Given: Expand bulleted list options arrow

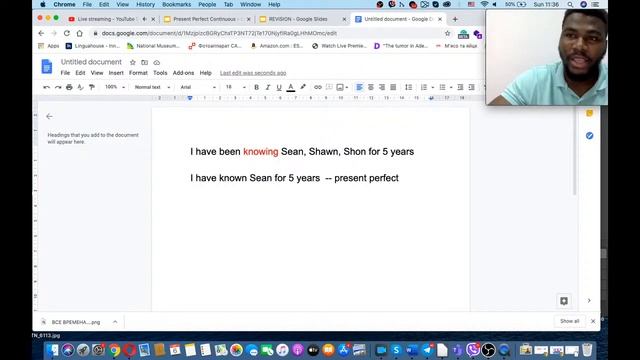Looking at the screenshot, I should click(x=451, y=87).
